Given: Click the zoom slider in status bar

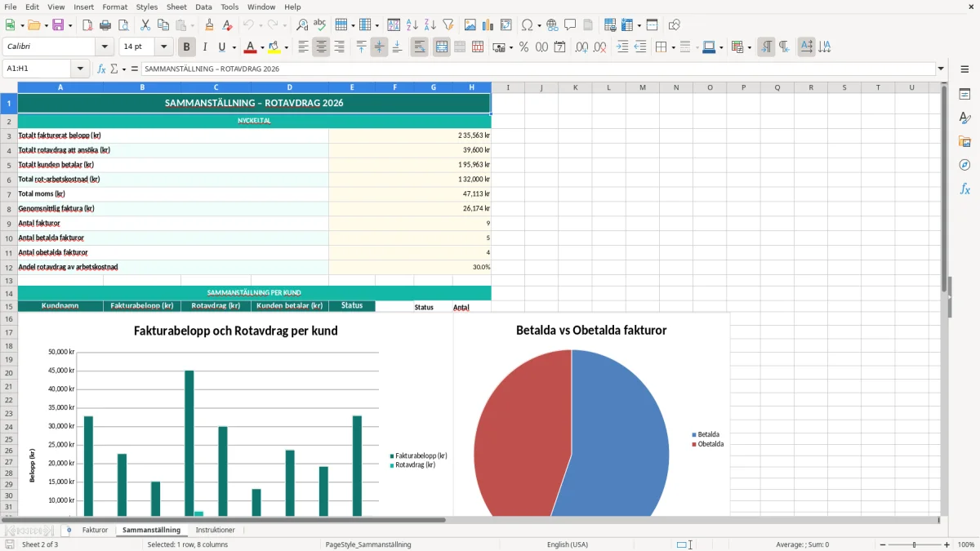Looking at the screenshot, I should pyautogui.click(x=914, y=544).
